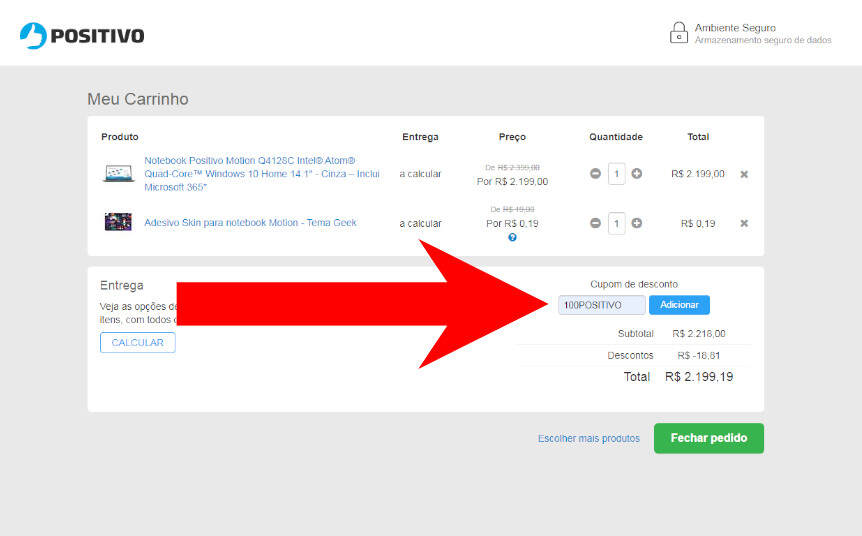The image size is (862, 536).
Task: Click Adesivo Skin quantity number field
Action: click(616, 223)
